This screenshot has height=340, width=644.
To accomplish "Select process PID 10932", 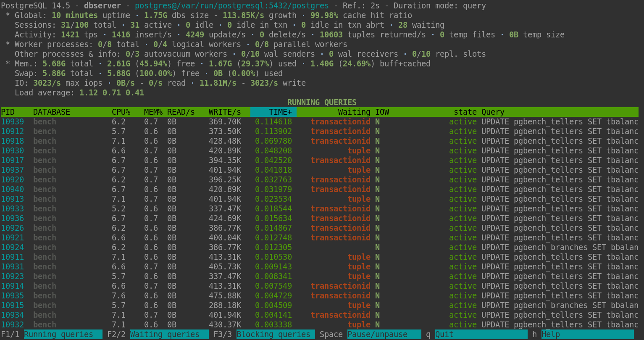I will tap(12, 325).
